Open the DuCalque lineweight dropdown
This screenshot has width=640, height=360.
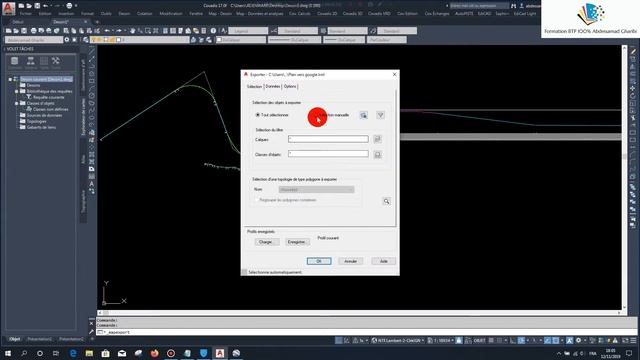(344, 40)
